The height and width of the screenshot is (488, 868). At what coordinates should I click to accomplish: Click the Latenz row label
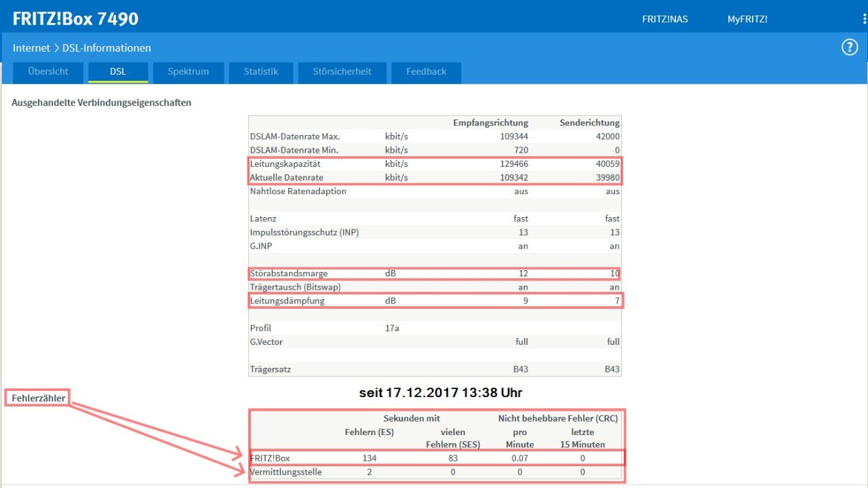coord(263,219)
